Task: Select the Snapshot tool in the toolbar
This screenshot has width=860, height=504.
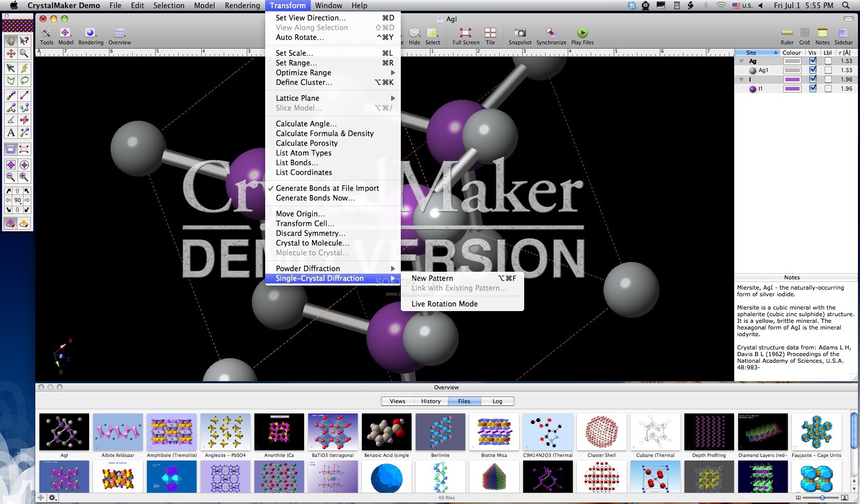Action: coord(520,35)
